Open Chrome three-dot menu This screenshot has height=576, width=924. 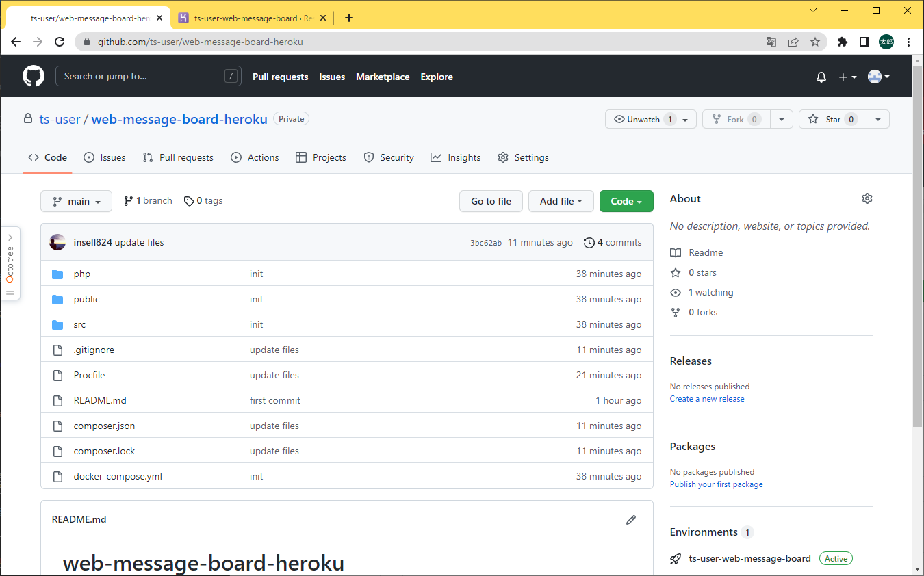(908, 42)
